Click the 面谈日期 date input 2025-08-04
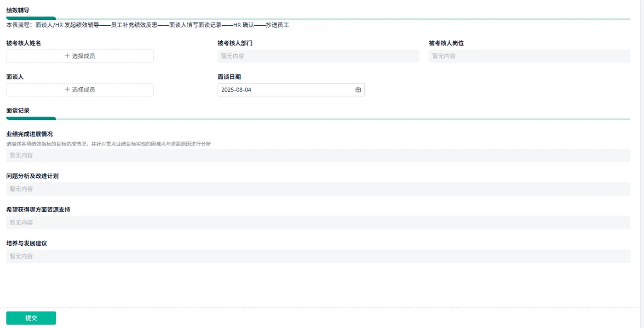644x328 pixels. click(x=291, y=90)
